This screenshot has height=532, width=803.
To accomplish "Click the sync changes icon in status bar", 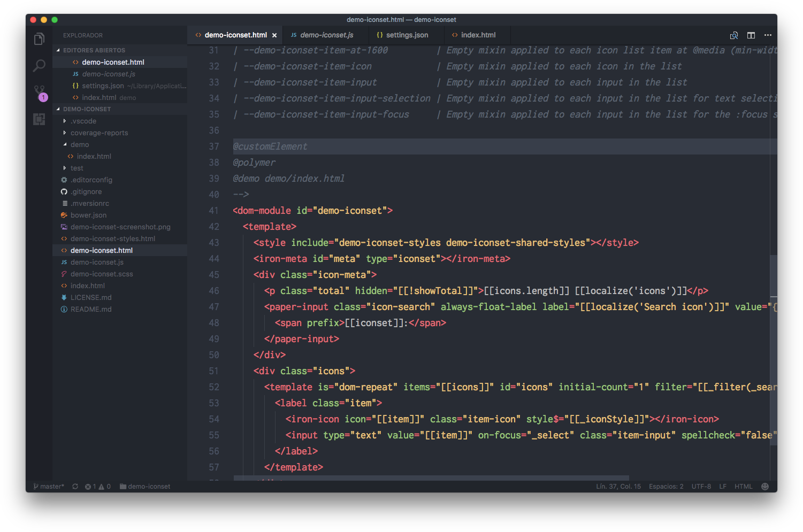I will [75, 487].
